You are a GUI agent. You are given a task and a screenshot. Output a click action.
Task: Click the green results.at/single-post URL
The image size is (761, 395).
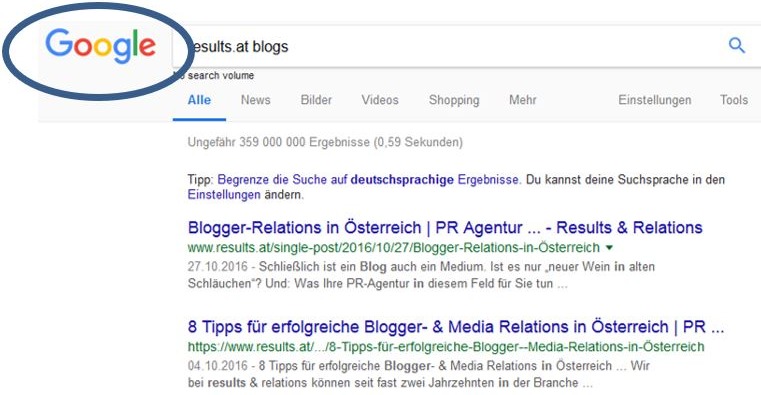point(394,248)
